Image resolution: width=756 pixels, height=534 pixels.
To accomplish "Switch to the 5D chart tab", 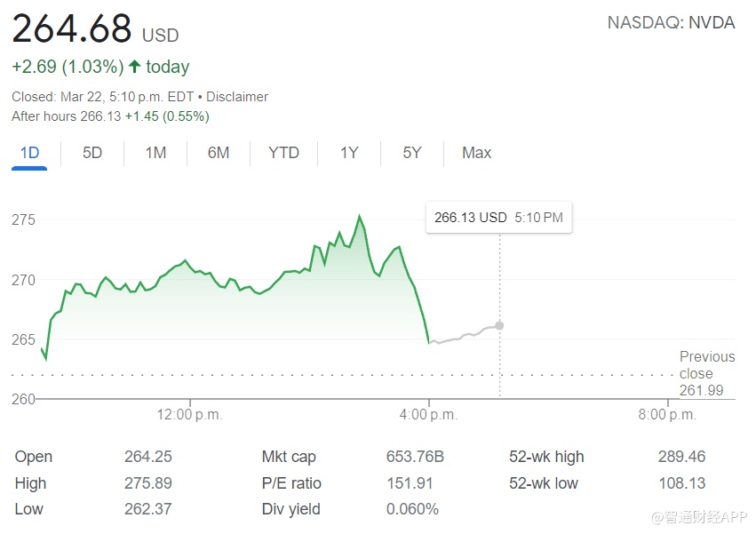I will [x=92, y=153].
